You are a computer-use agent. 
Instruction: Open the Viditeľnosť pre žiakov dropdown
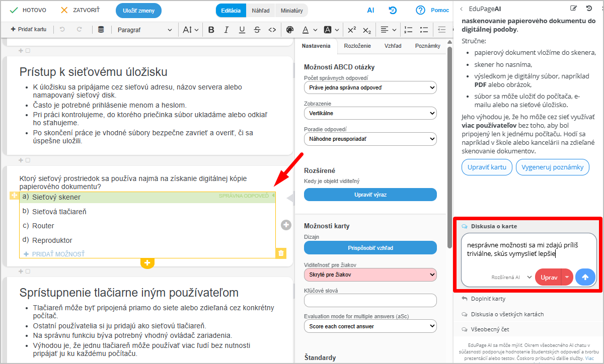(370, 275)
